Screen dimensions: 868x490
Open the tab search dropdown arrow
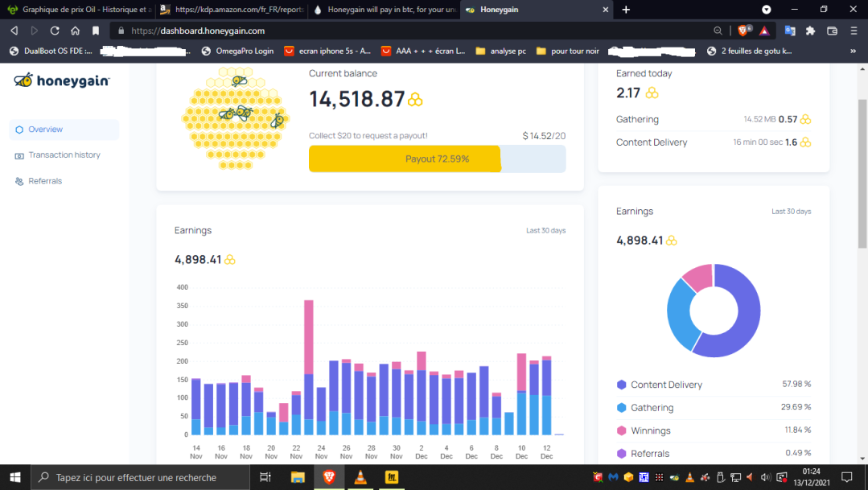pos(766,10)
